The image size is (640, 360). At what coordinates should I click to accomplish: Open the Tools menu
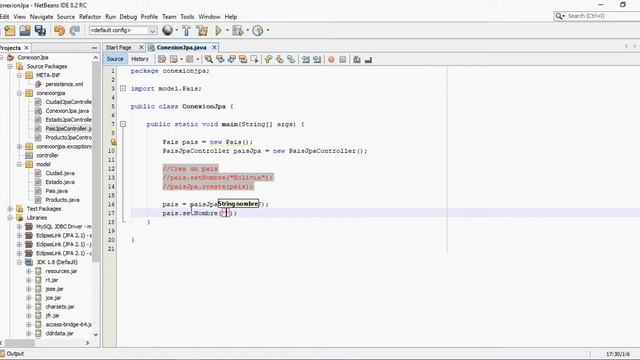[187, 17]
